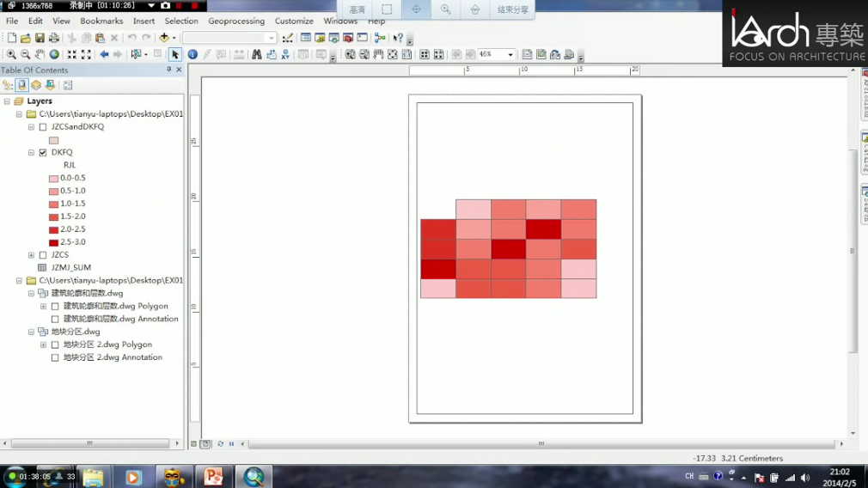Open PowerPoint from the taskbar
This screenshot has height=488, width=868.
point(213,477)
